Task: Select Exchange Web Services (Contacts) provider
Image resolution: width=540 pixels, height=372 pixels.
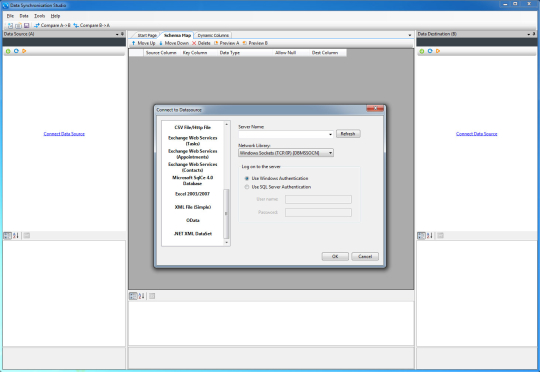Action: [x=193, y=167]
